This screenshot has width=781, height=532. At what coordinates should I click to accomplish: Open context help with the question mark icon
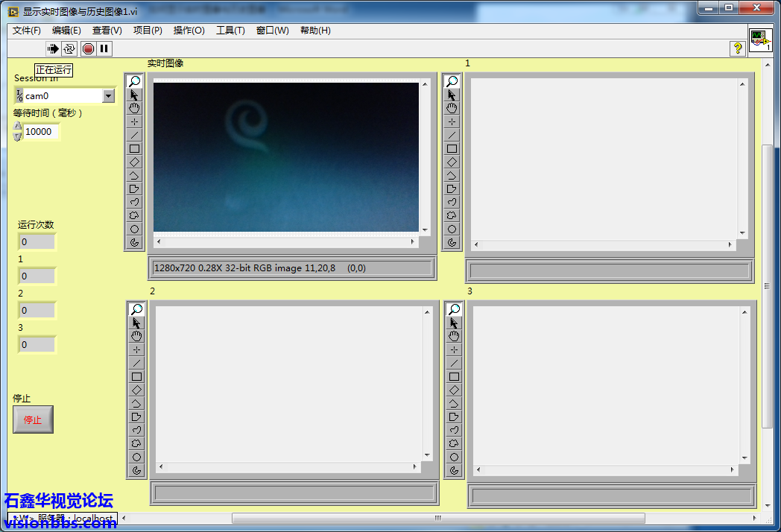coord(738,48)
